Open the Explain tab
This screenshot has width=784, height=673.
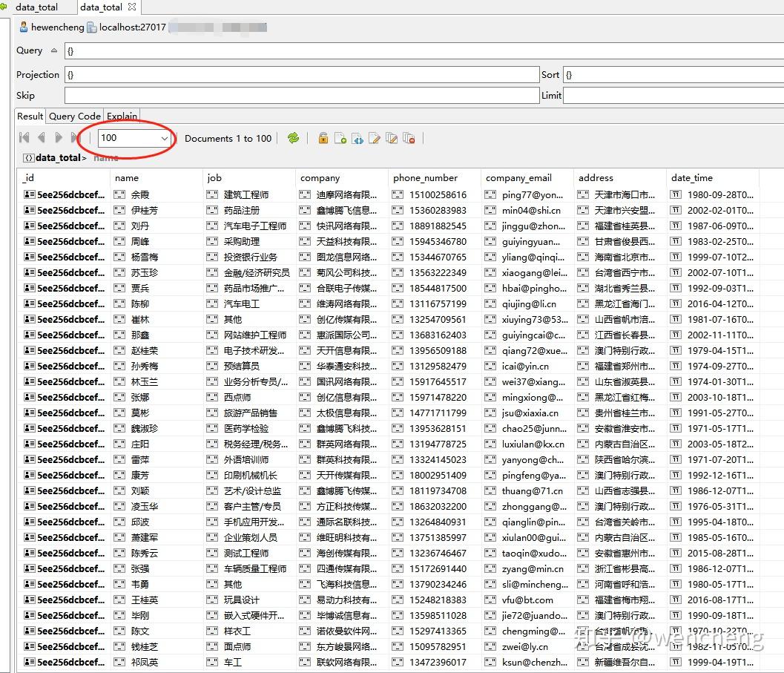click(121, 116)
